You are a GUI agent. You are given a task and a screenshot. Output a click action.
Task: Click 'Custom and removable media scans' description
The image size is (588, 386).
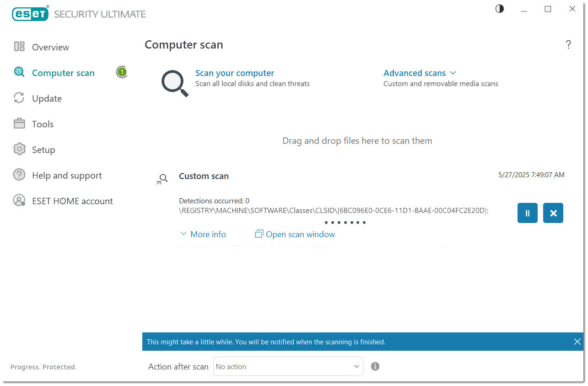(441, 84)
